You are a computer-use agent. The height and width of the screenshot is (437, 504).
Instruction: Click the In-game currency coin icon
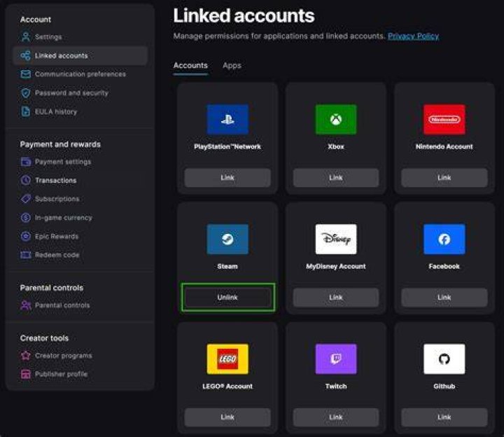[26, 217]
